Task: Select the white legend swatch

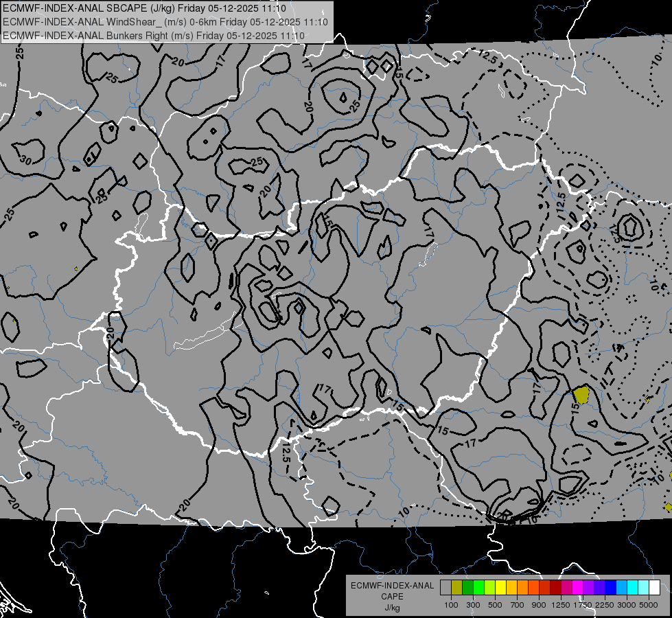Action: [x=655, y=588]
